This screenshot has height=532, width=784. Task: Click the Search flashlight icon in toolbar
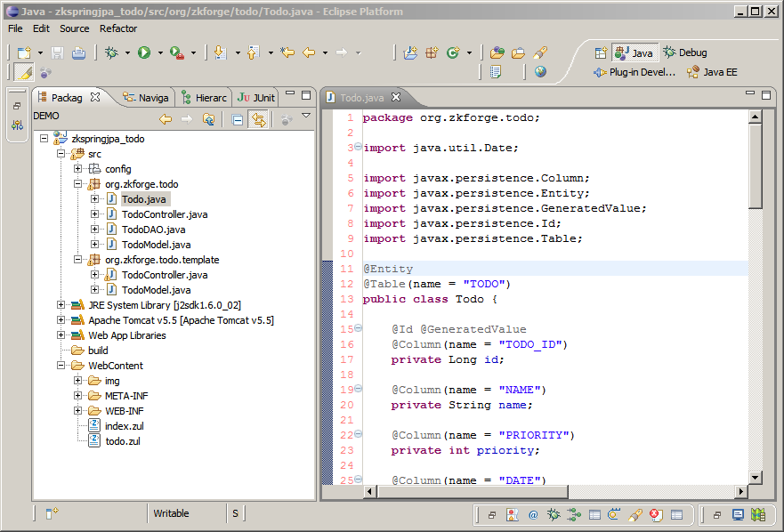[x=540, y=52]
